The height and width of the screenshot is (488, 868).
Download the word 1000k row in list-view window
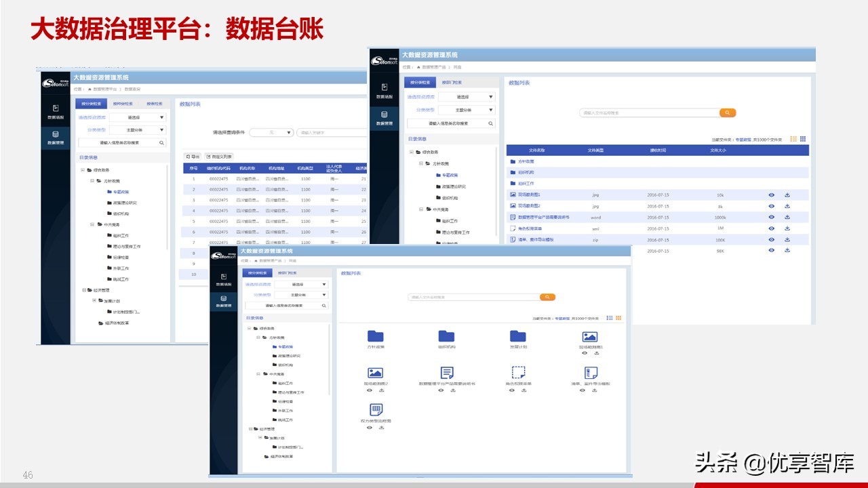(787, 218)
